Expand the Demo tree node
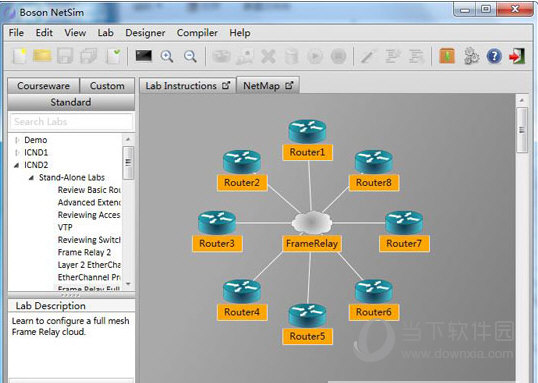This screenshot has height=383, width=538. [17, 140]
